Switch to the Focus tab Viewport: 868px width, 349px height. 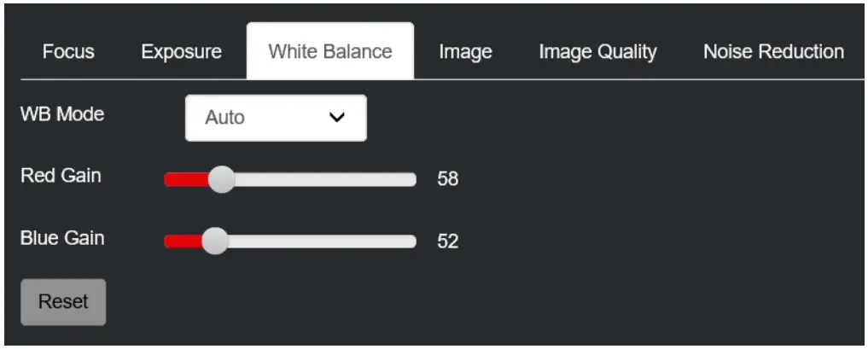click(68, 52)
